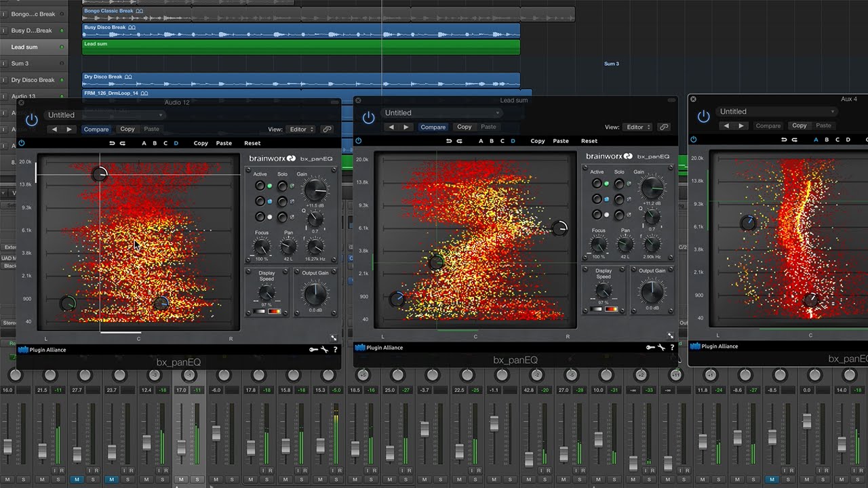Solo the green band in the Audio 12 plugin
868x488 pixels.
(282, 186)
